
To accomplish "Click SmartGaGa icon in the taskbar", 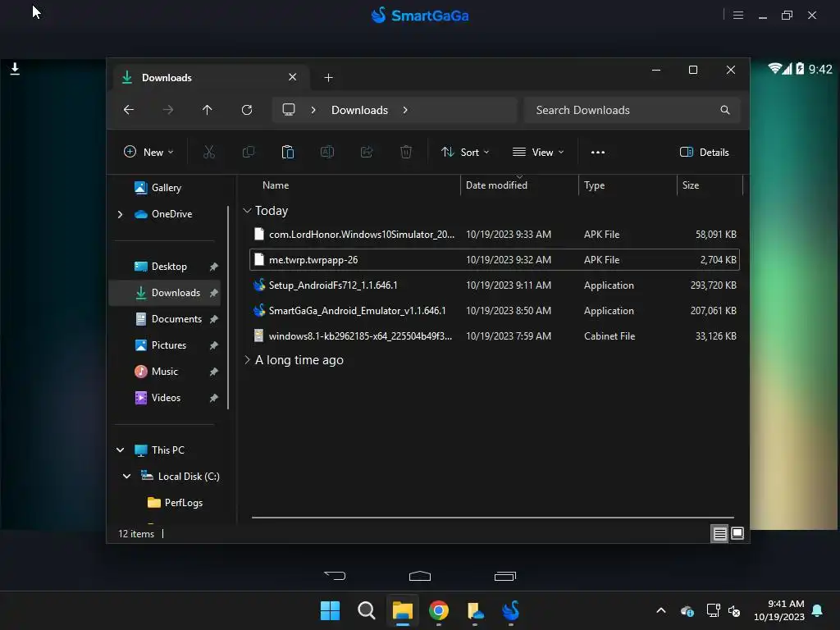I will point(511,610).
